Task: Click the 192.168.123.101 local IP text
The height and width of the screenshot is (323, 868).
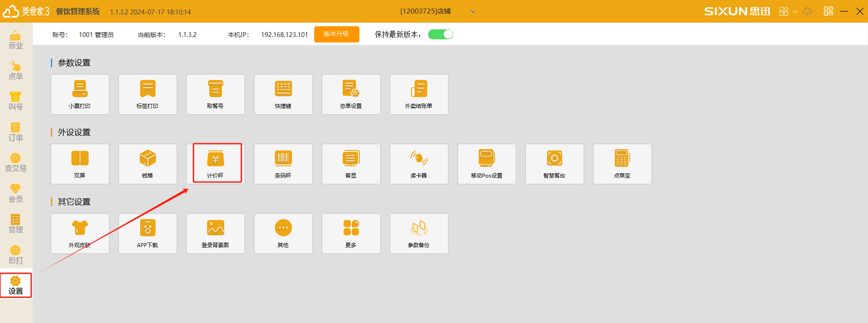Action: pos(284,35)
